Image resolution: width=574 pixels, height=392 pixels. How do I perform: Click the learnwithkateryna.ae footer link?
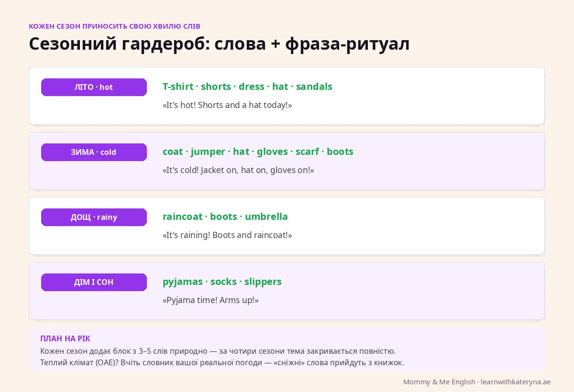click(x=516, y=382)
